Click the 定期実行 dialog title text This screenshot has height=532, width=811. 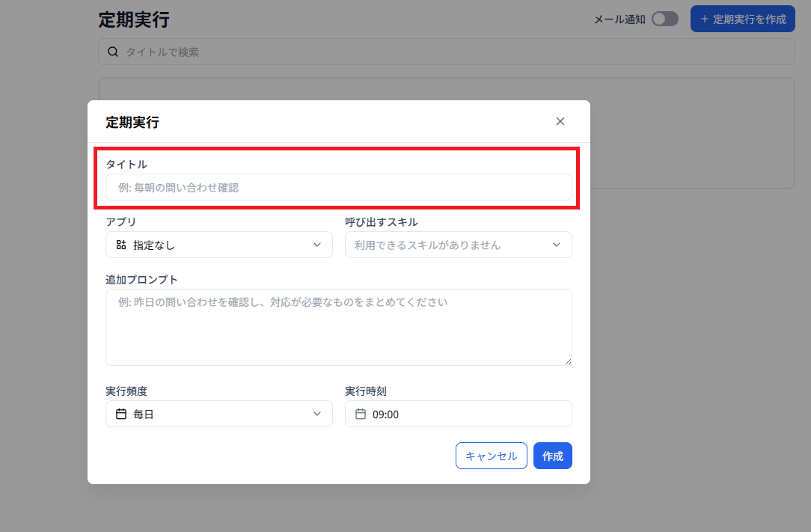pos(132,122)
